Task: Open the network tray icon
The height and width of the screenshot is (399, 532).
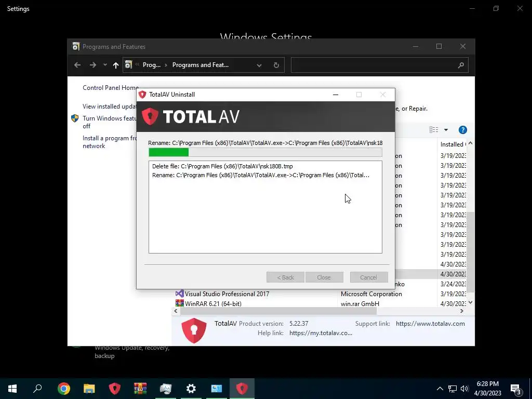Action: click(x=453, y=389)
